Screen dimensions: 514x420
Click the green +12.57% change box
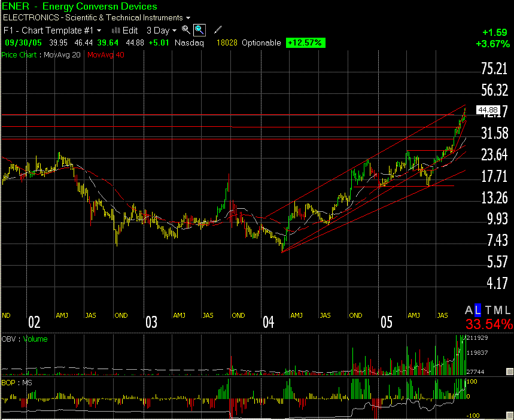pyautogui.click(x=306, y=42)
